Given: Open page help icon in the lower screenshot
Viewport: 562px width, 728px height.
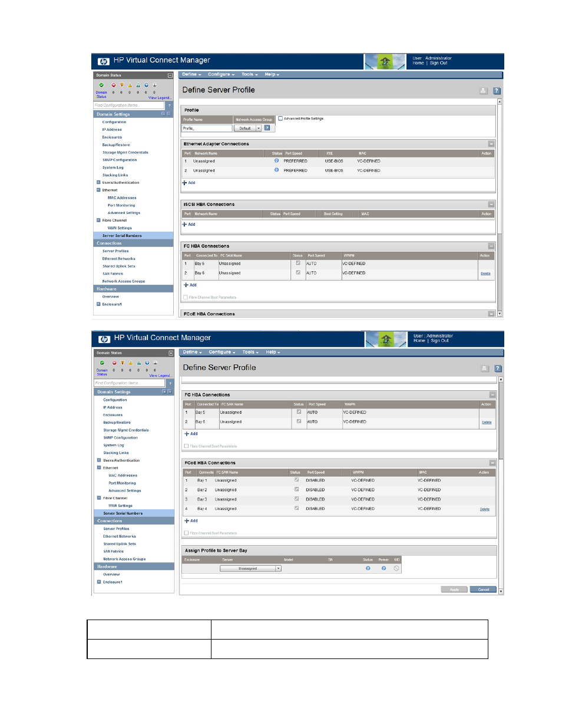Looking at the screenshot, I should (498, 368).
